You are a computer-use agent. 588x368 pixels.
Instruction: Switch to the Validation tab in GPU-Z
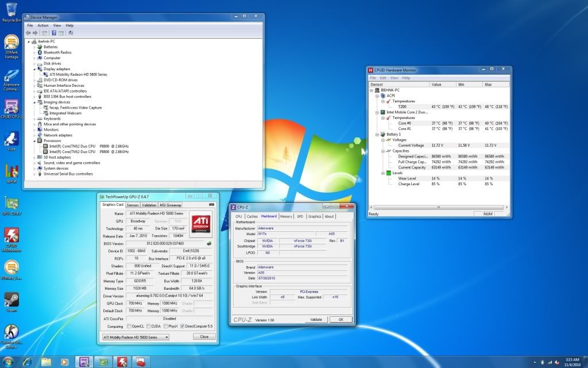(x=149, y=205)
